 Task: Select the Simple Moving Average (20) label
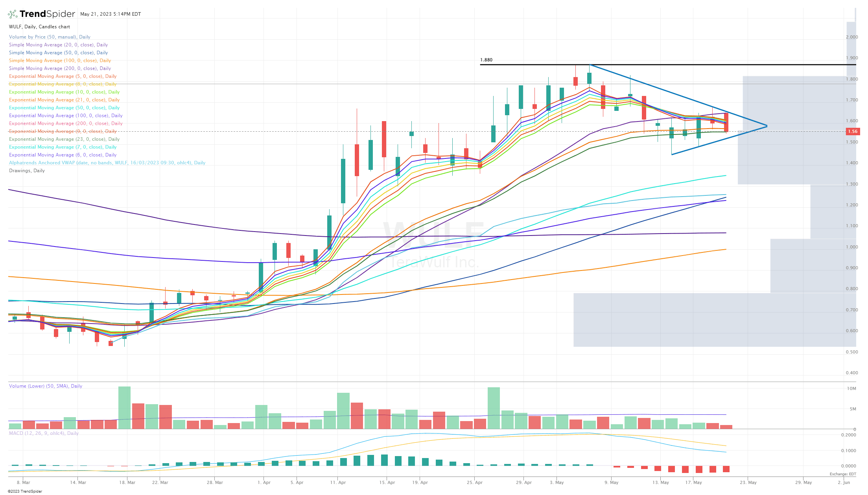(58, 44)
